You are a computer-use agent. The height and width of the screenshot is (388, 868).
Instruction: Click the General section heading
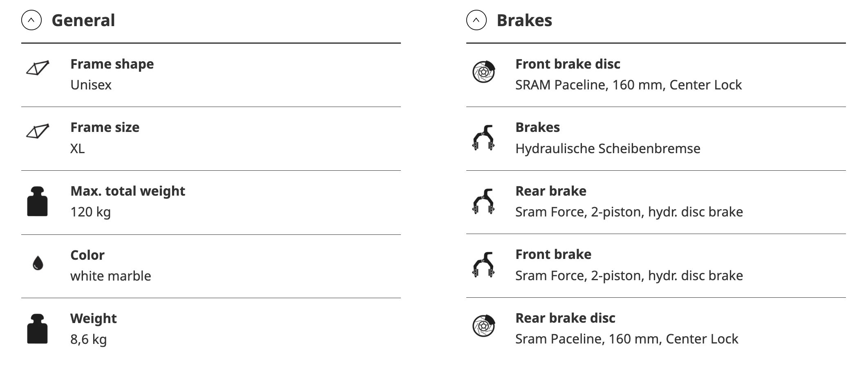point(83,20)
